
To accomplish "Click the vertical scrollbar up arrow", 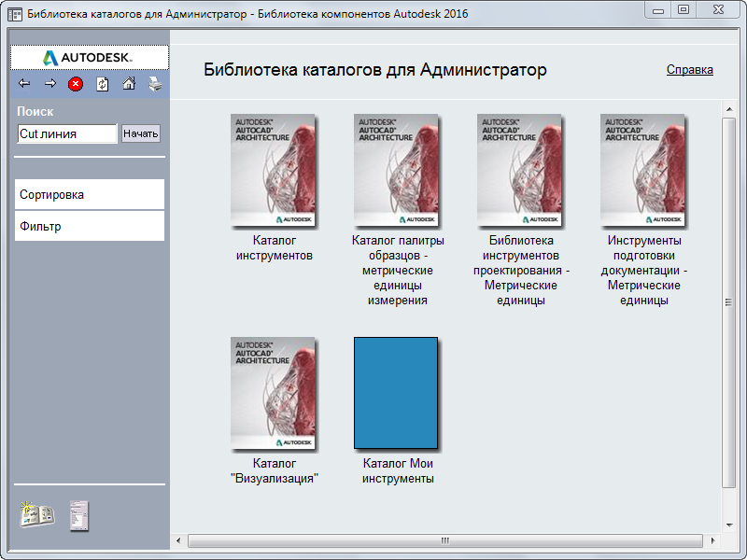I will tap(729, 109).
